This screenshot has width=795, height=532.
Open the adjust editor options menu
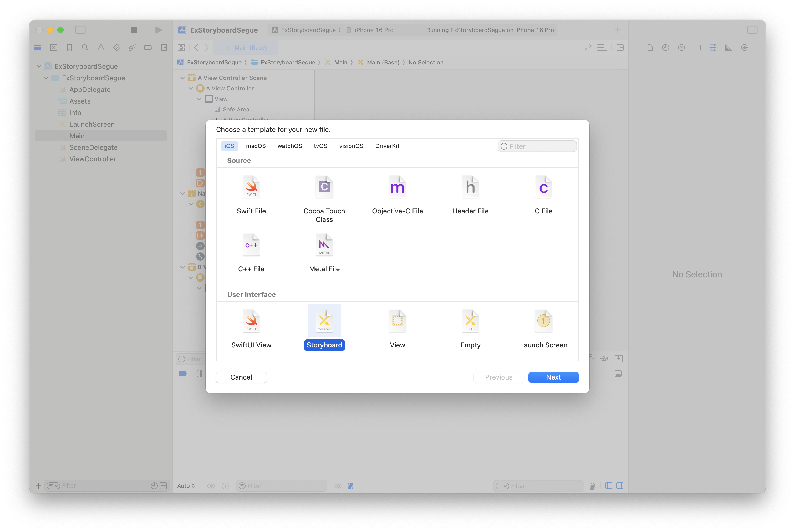(x=602, y=48)
